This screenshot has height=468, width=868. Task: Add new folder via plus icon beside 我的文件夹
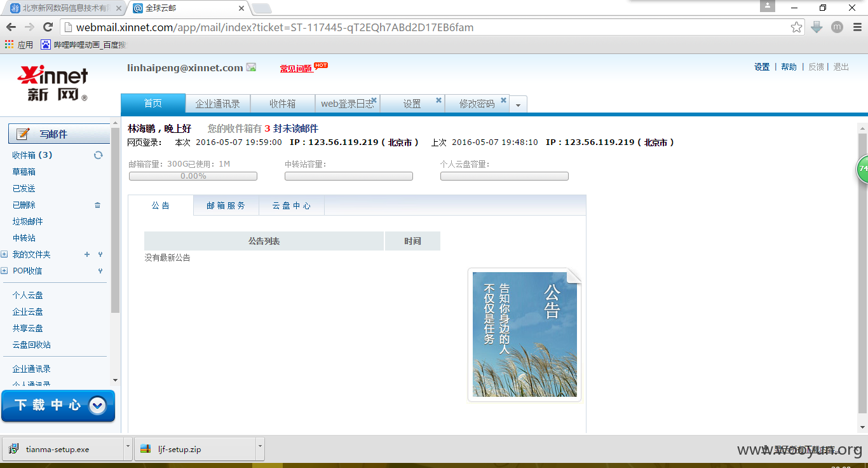pyautogui.click(x=87, y=254)
